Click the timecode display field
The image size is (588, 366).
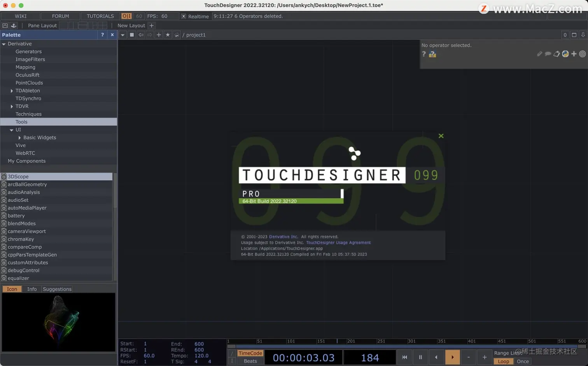(x=303, y=357)
